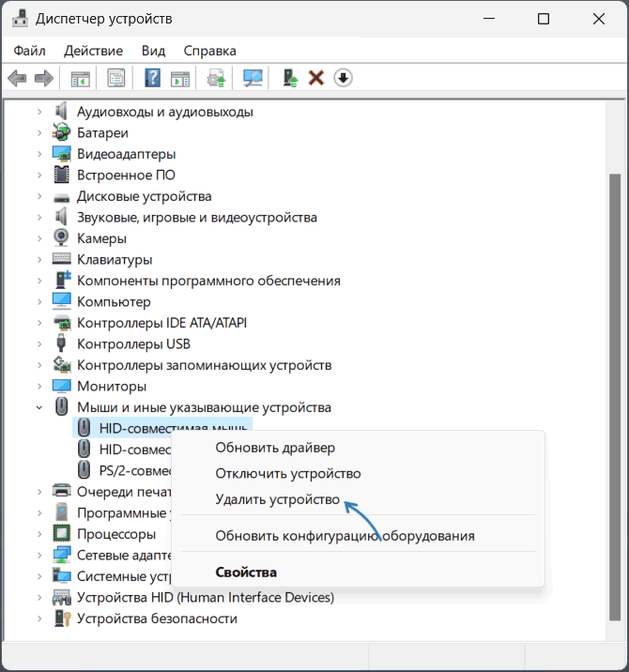The width and height of the screenshot is (629, 672).
Task: Click the Встроенное ПО chip icon
Action: click(61, 175)
